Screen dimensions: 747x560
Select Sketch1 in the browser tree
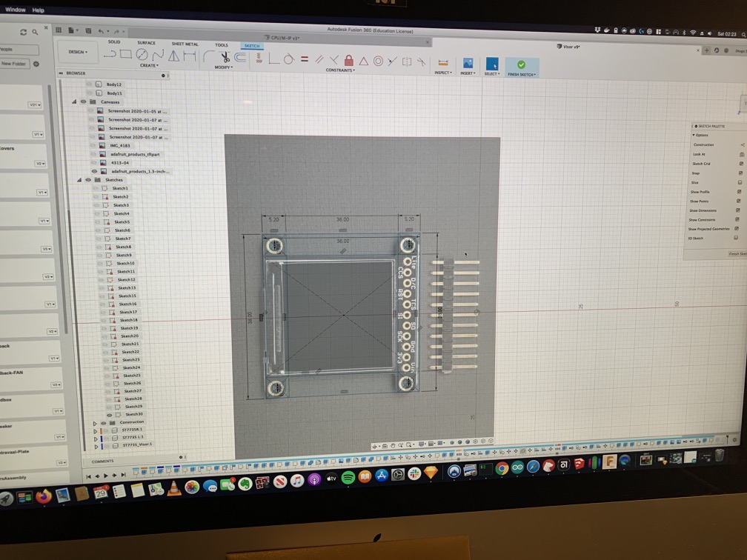pyautogui.click(x=120, y=188)
